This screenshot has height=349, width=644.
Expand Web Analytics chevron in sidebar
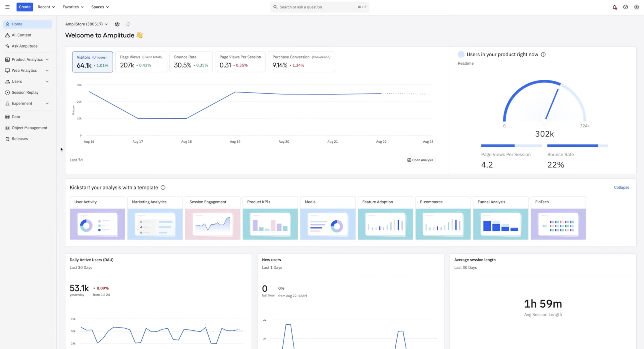[x=47, y=70]
